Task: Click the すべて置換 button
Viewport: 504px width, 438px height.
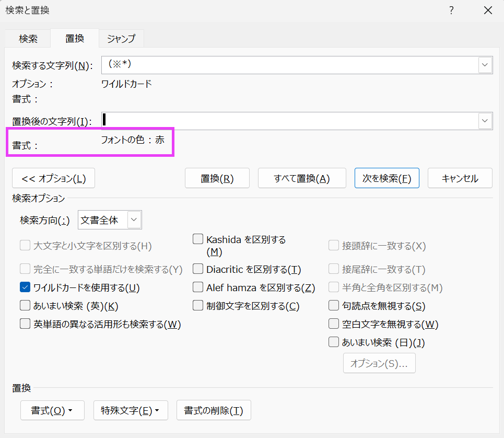Action: (302, 178)
